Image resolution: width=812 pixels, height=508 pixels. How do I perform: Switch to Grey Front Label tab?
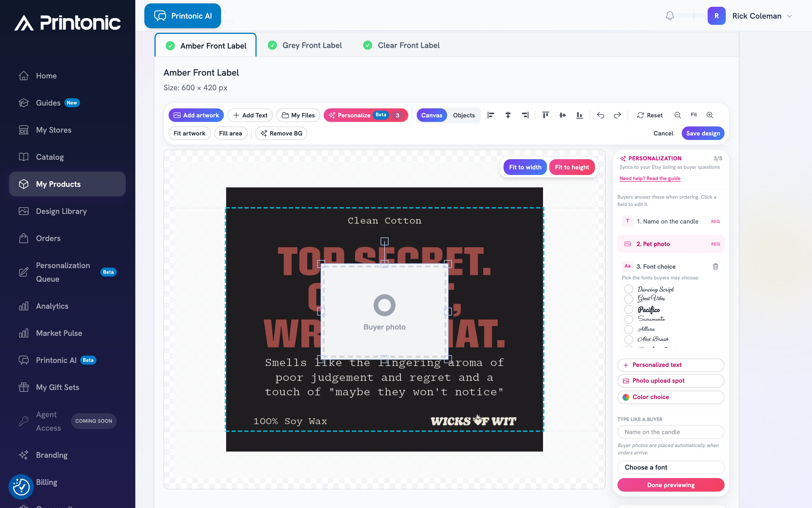pos(305,45)
